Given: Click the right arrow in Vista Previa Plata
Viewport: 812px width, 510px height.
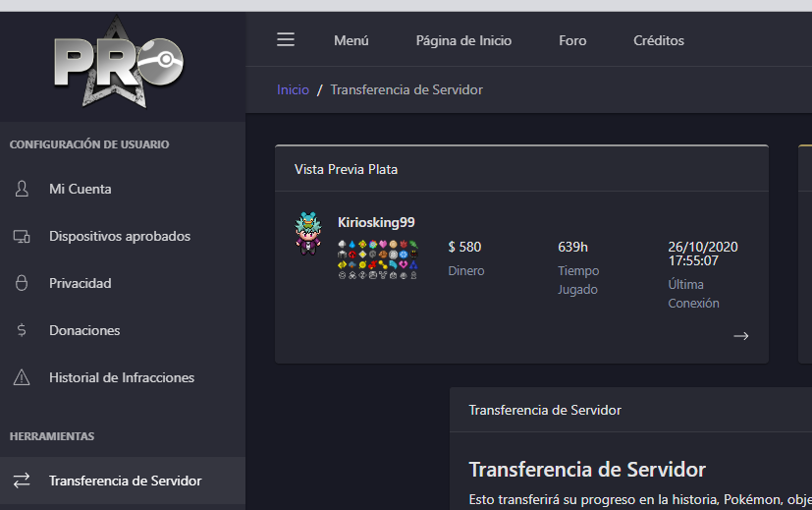Looking at the screenshot, I should [x=740, y=336].
